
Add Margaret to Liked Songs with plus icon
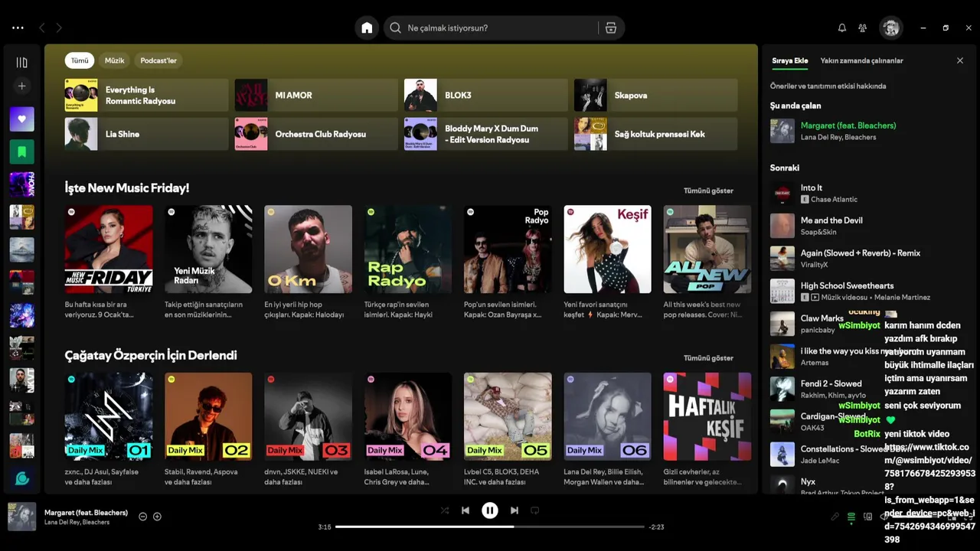(157, 517)
